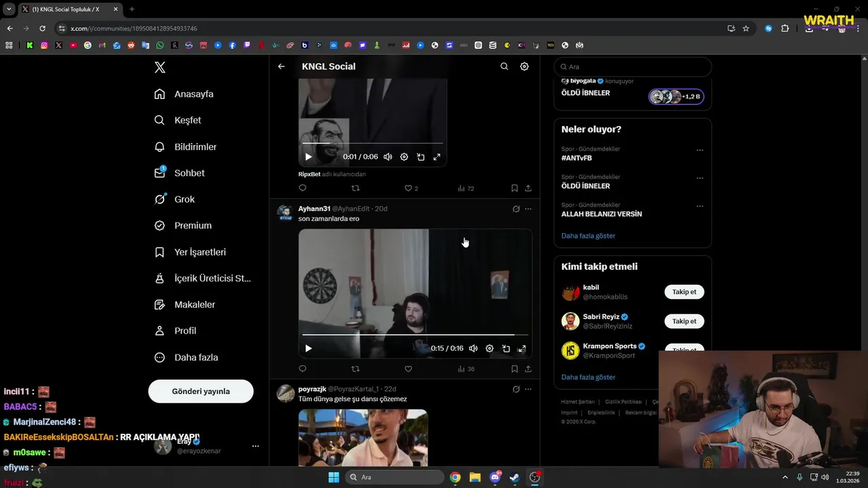
Task: Open options for ALLAH BELANIZI VERSİN trend
Action: 700,206
